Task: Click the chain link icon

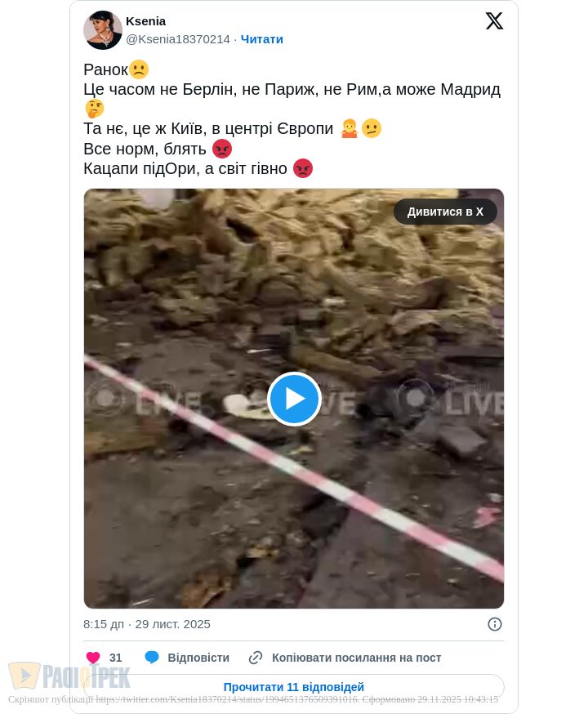Action: [x=256, y=658]
